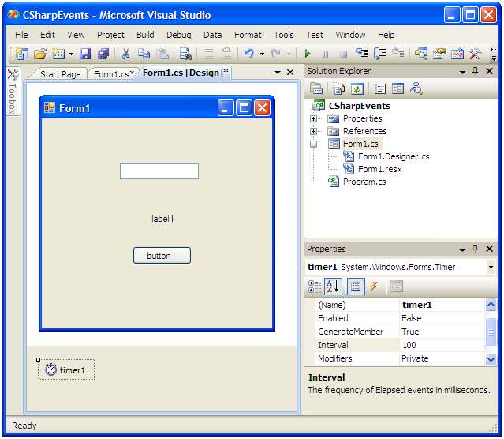Viewport: 504px width, 439px height.
Task: Toggle Alphabetical sort in Properties
Action: pos(333,287)
